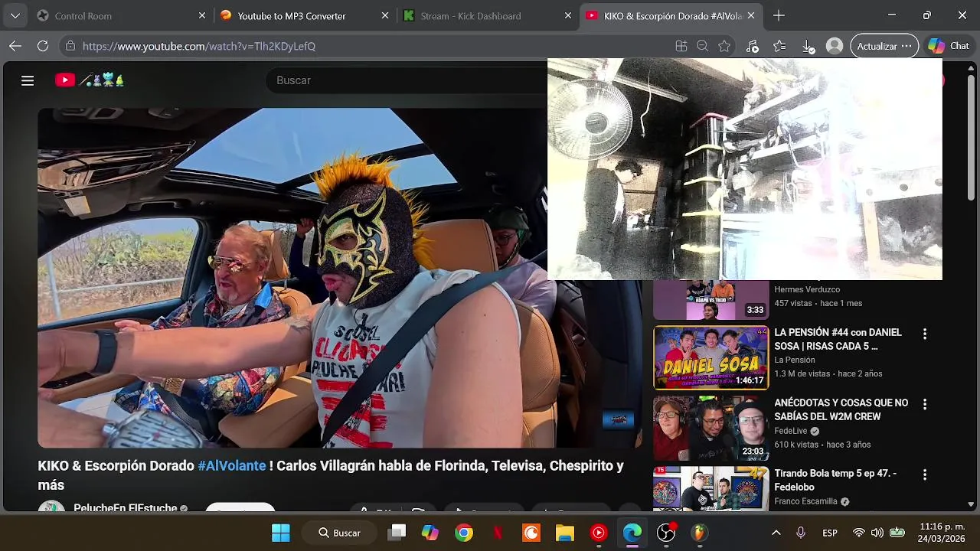Open the browser downloads icon
Image resolution: width=980 pixels, height=551 pixels.
[808, 46]
